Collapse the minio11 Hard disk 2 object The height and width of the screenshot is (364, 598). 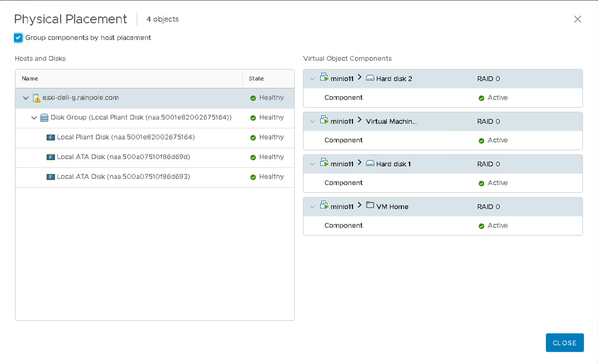[312, 79]
